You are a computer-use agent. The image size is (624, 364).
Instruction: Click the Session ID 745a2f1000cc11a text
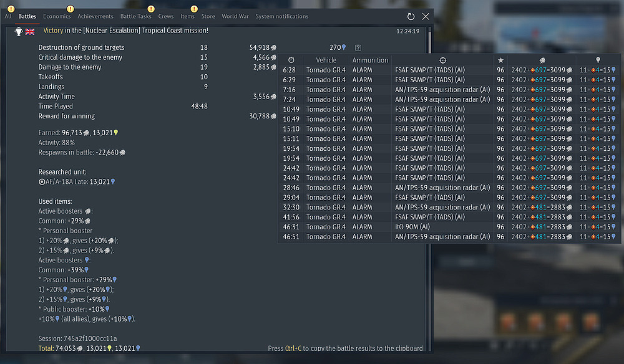coord(77,338)
